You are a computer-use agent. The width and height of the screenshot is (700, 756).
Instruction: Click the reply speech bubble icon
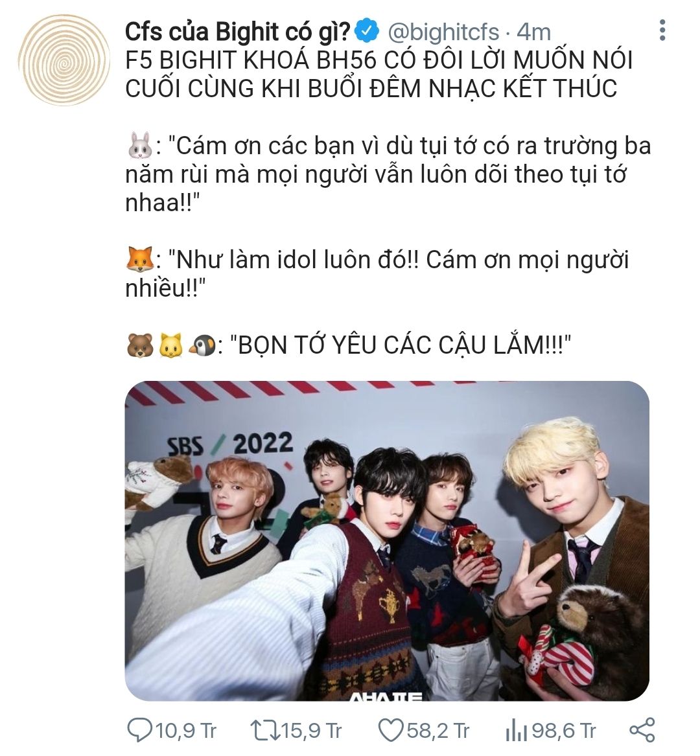pos(139,731)
